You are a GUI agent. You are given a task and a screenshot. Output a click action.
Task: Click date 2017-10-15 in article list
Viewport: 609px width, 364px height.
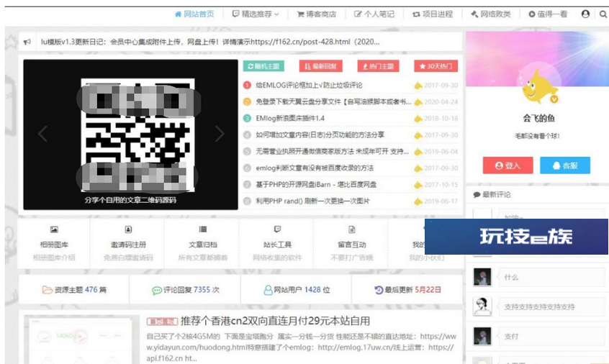coord(441,185)
